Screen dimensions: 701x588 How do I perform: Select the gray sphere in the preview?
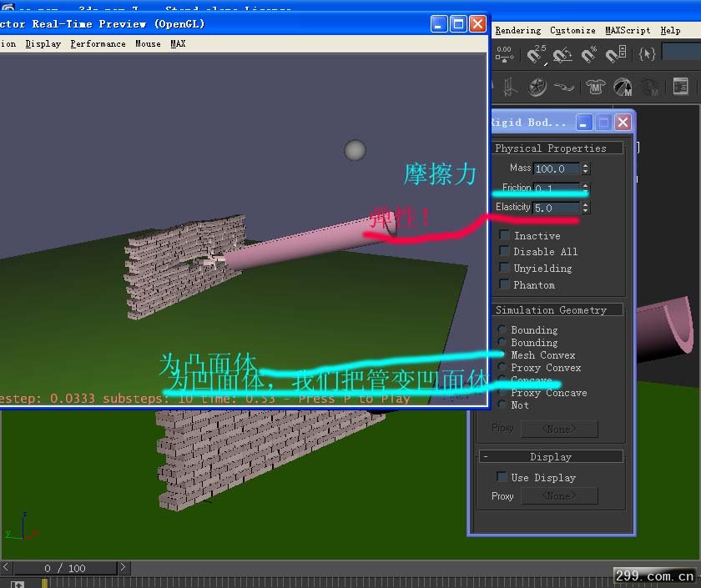[x=355, y=149]
